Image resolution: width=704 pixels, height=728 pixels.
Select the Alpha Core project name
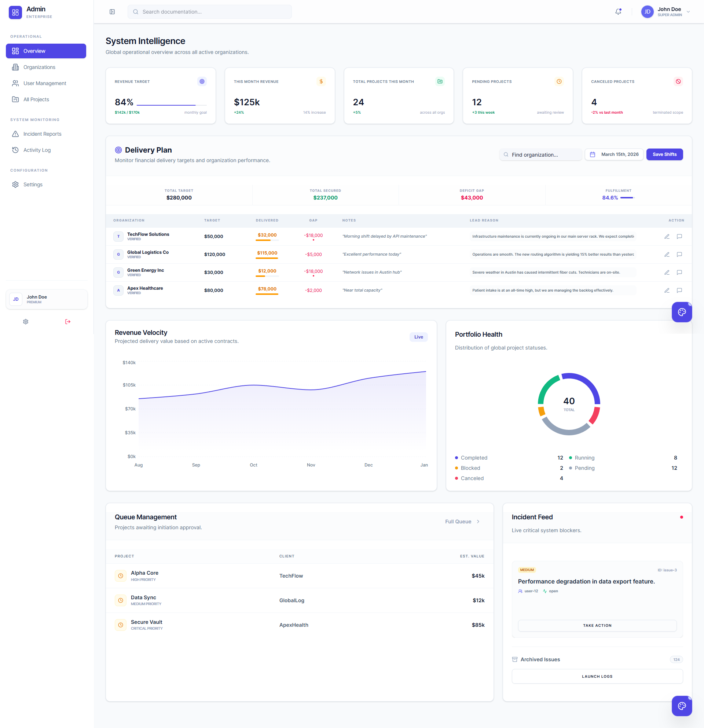tap(144, 573)
